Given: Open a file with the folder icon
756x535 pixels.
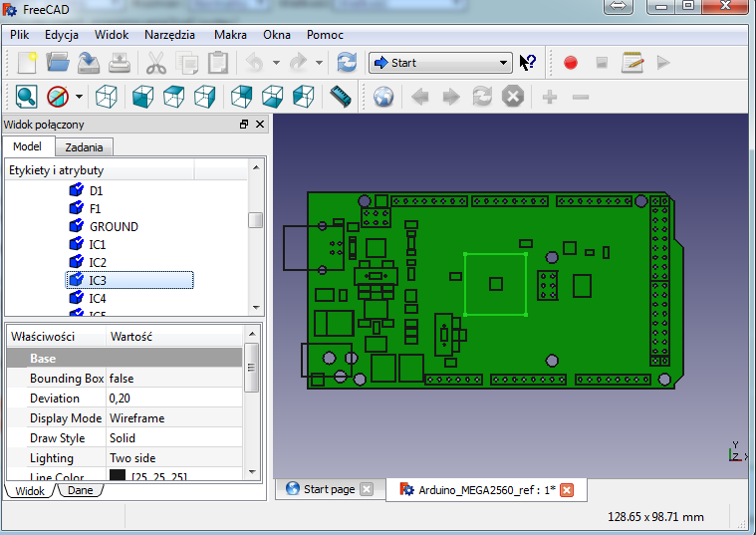Looking at the screenshot, I should 58,63.
